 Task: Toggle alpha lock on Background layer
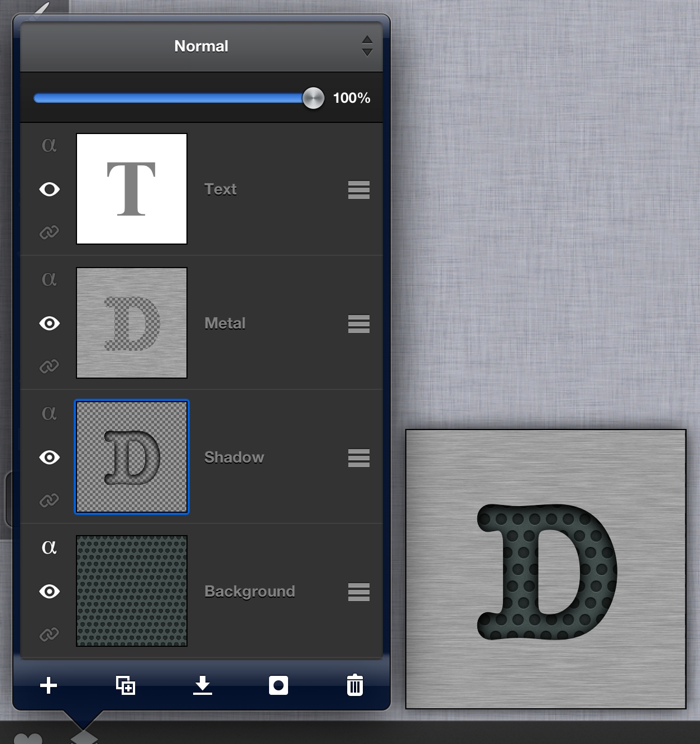click(49, 547)
